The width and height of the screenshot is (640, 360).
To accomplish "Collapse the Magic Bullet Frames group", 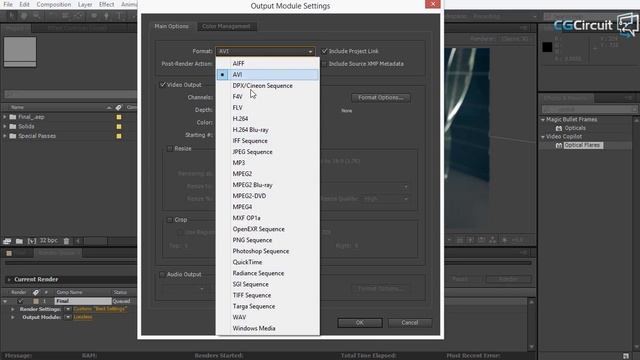I will (x=543, y=120).
